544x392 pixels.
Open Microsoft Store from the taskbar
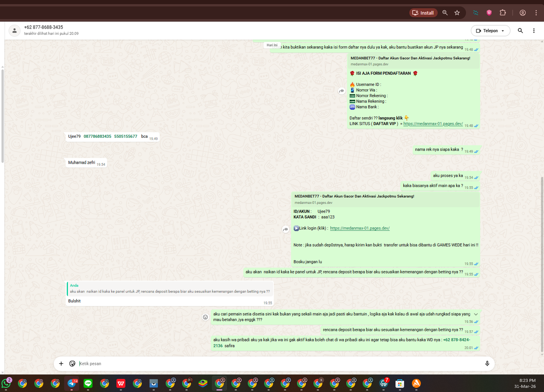point(399,383)
